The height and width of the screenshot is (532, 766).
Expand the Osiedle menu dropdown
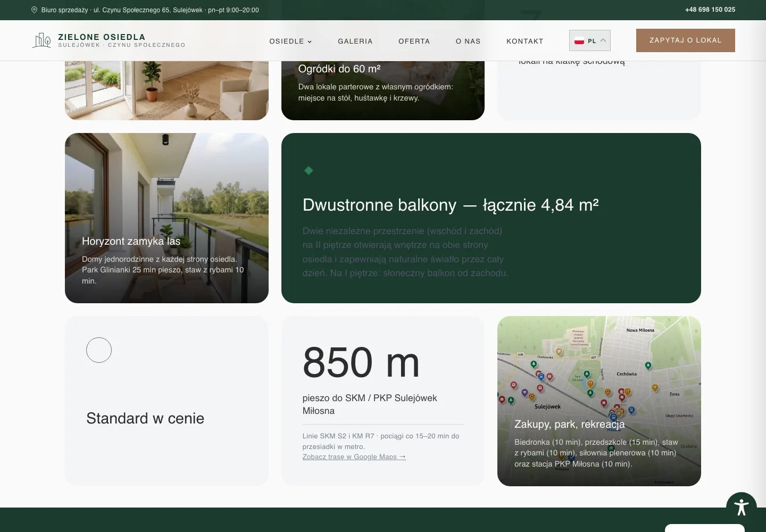click(x=290, y=41)
